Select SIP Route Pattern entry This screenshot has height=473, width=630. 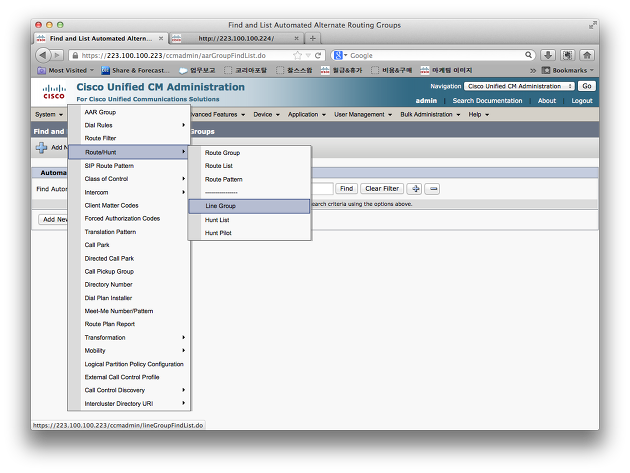[129, 166]
